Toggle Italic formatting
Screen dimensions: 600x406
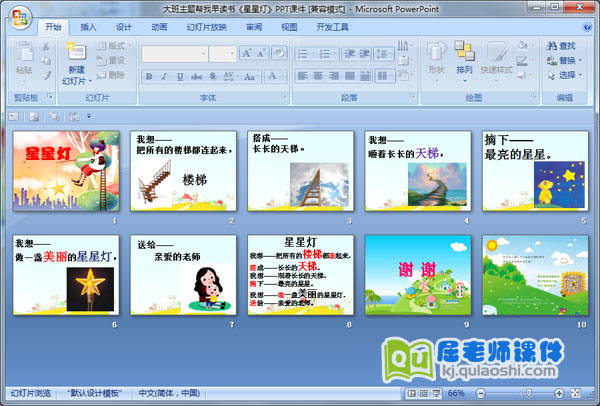(165, 77)
